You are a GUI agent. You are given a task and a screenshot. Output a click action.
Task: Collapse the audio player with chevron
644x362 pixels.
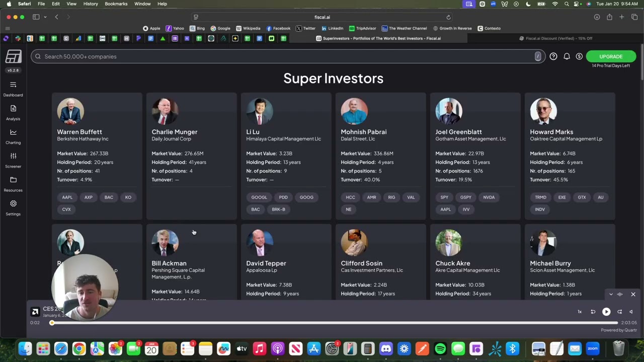pos(611,294)
